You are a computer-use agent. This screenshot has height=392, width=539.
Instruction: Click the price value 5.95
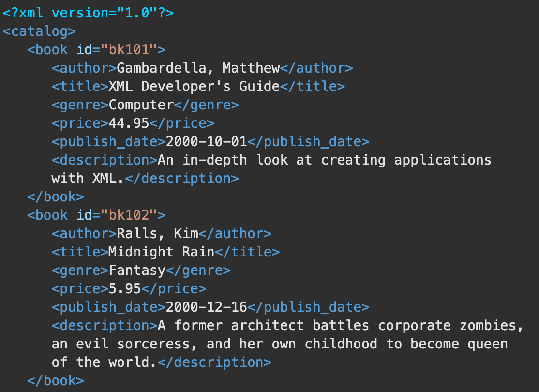click(x=125, y=289)
